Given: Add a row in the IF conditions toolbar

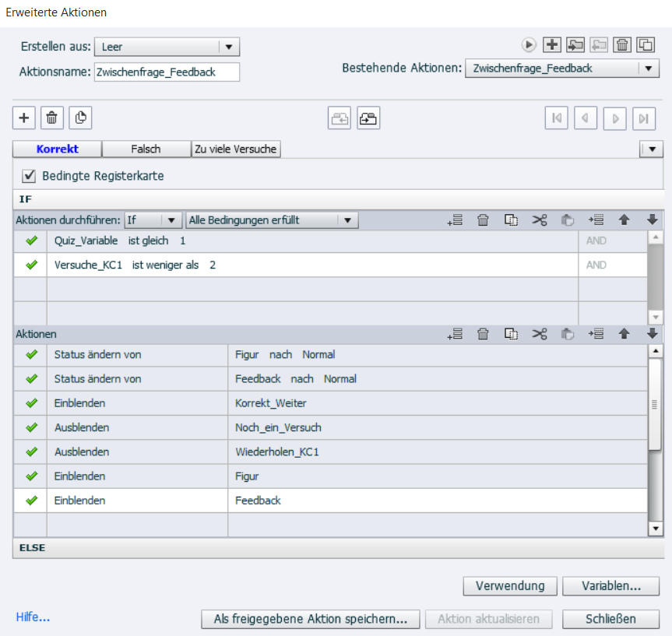Looking at the screenshot, I should coord(455,220).
